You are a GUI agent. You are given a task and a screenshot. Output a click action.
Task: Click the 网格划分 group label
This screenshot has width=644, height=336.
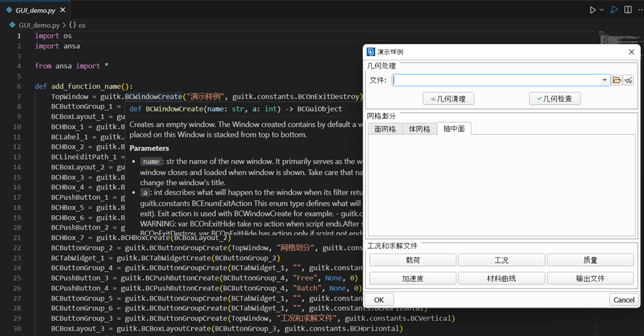382,116
